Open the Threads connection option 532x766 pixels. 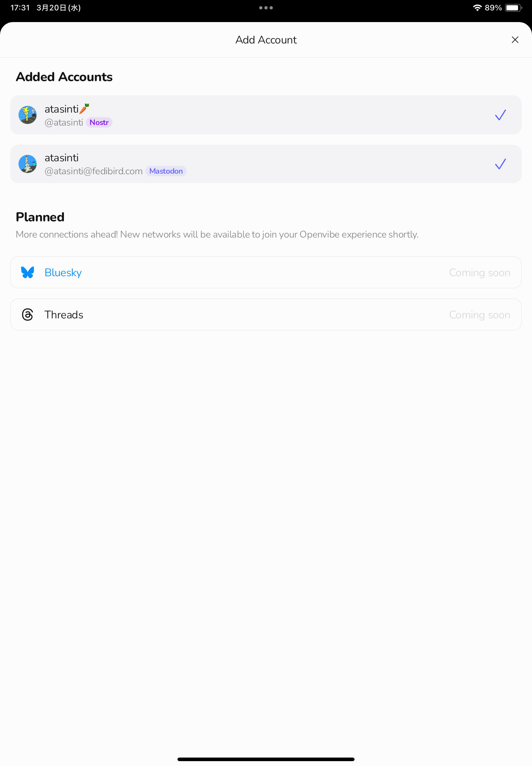pos(266,315)
